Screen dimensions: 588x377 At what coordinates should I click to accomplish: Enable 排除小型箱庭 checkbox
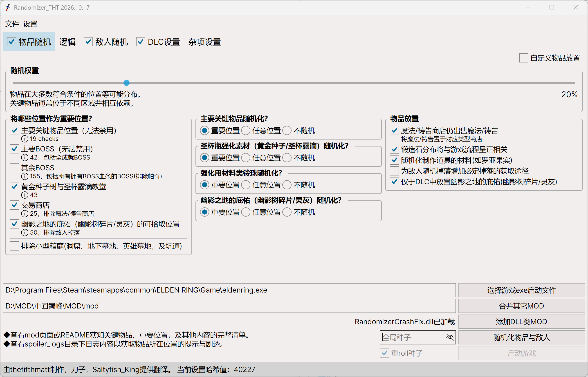tap(14, 246)
